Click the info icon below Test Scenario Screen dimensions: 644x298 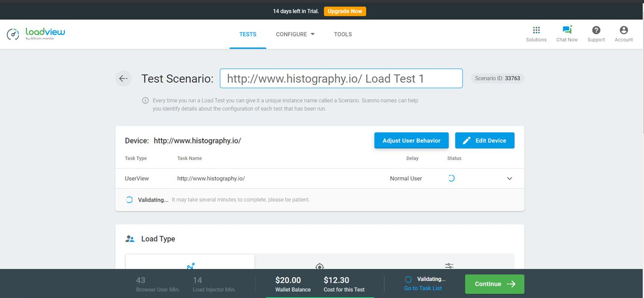click(x=145, y=100)
